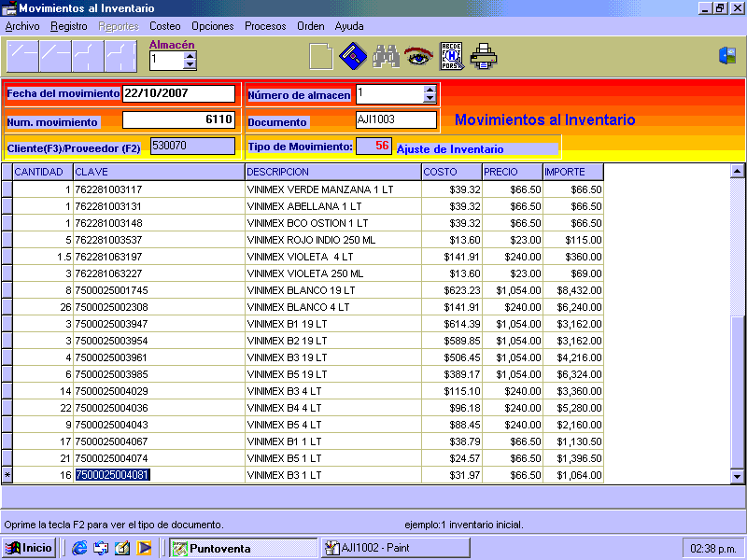Viewport: 747px width, 560px height.
Task: Click the eye view icon
Action: tap(417, 57)
